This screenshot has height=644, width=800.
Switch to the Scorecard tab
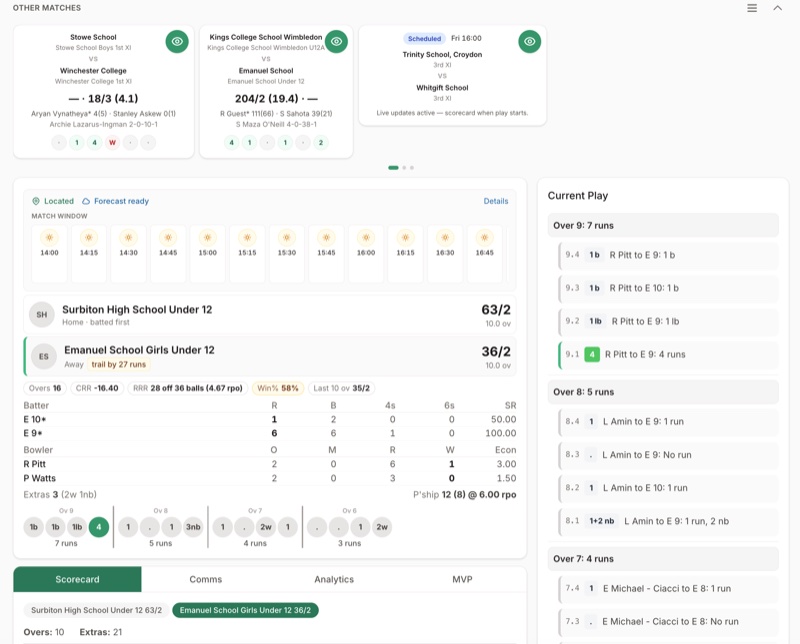tap(78, 579)
